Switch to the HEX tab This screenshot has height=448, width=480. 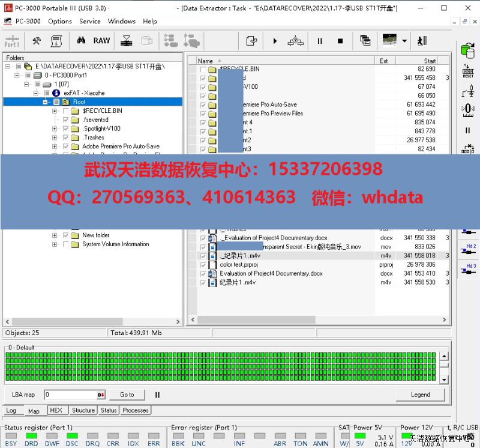pos(56,411)
